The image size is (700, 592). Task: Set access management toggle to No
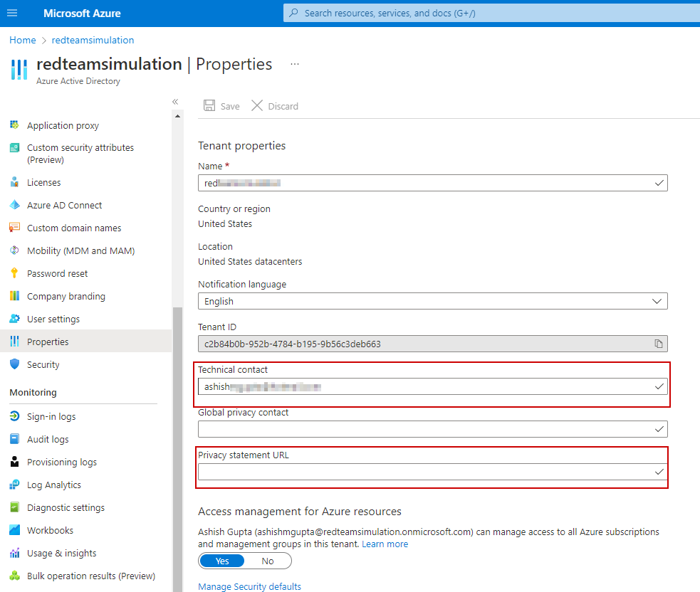[x=268, y=561]
